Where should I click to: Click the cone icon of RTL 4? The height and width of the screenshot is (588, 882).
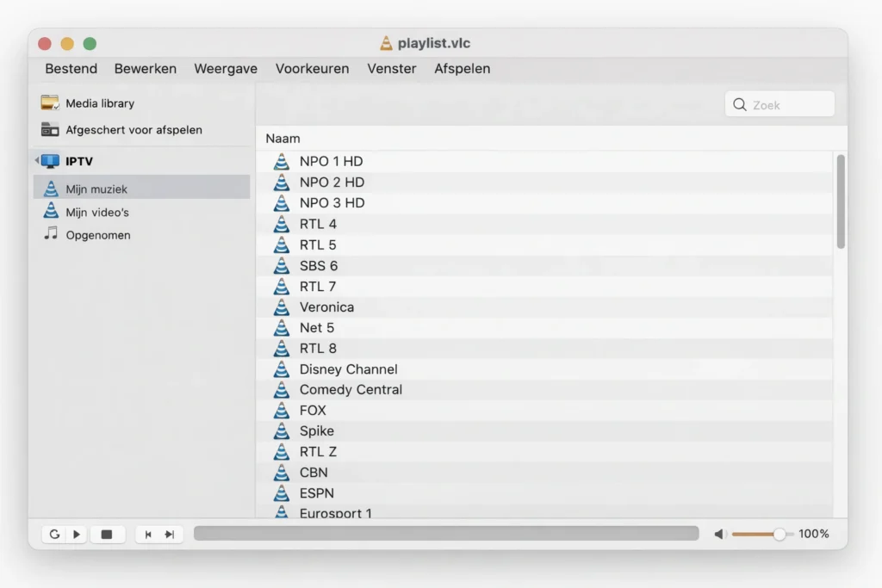click(x=282, y=224)
